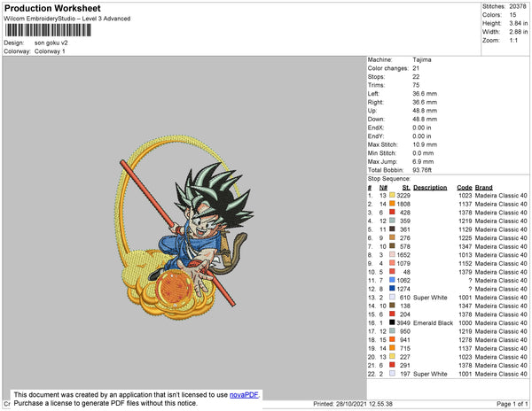The image size is (532, 411).
Task: Click the 'Code' column header
Action: click(465, 188)
